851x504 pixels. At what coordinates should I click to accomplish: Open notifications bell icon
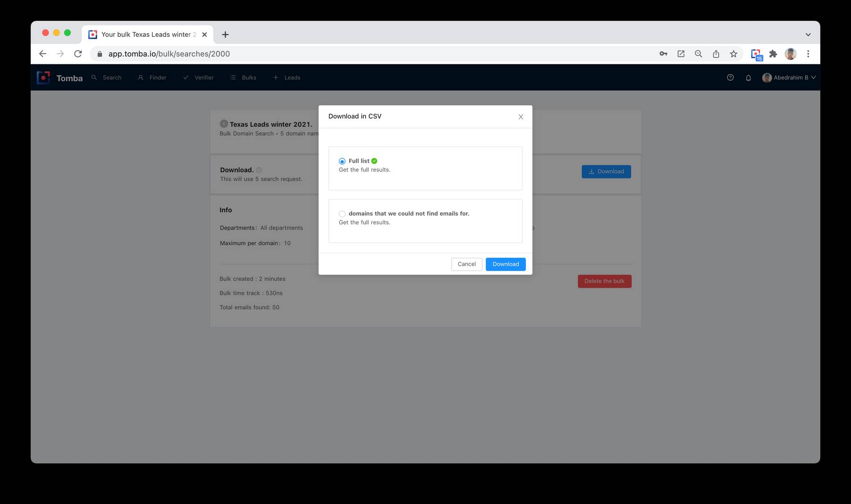click(748, 78)
